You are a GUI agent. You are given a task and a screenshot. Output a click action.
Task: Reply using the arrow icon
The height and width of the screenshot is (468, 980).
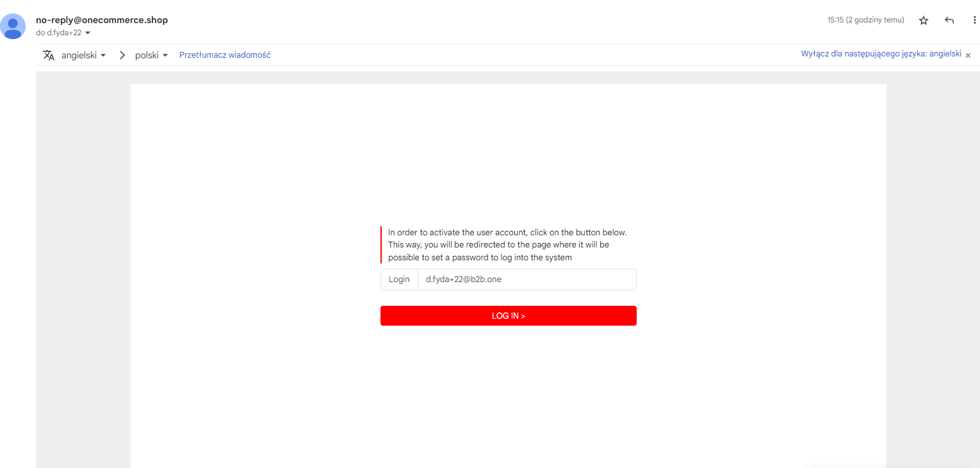[949, 21]
